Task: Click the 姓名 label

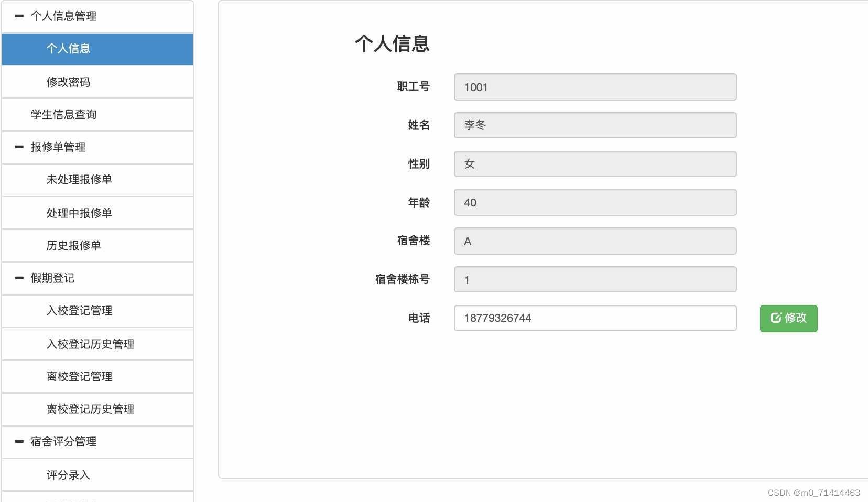Action: 419,125
